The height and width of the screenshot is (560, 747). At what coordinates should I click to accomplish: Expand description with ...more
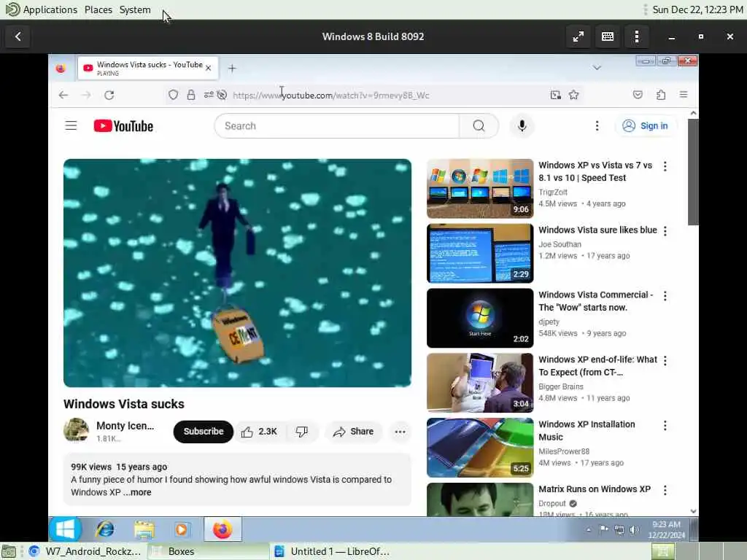tap(138, 492)
